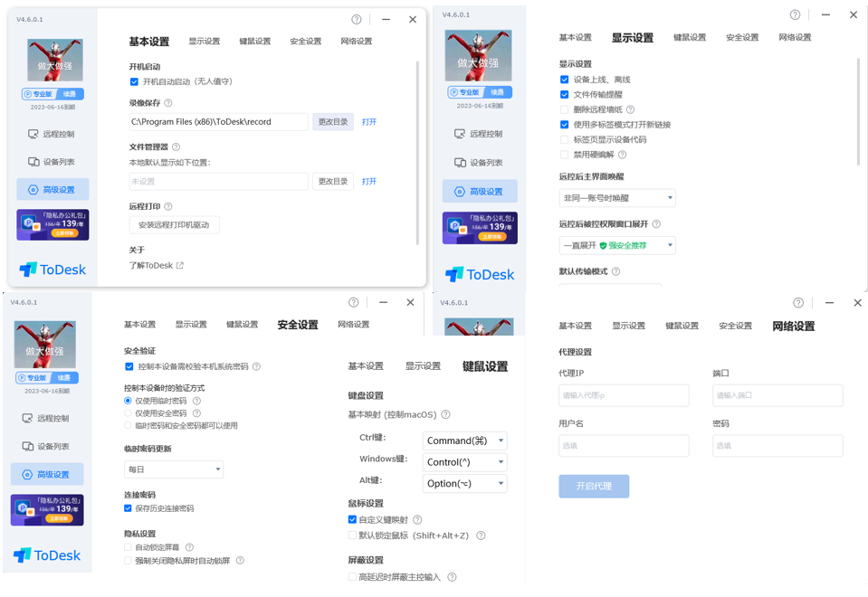The image size is (868, 597).
Task: Toggle 保存历史连接密码 off
Action: coord(127,508)
